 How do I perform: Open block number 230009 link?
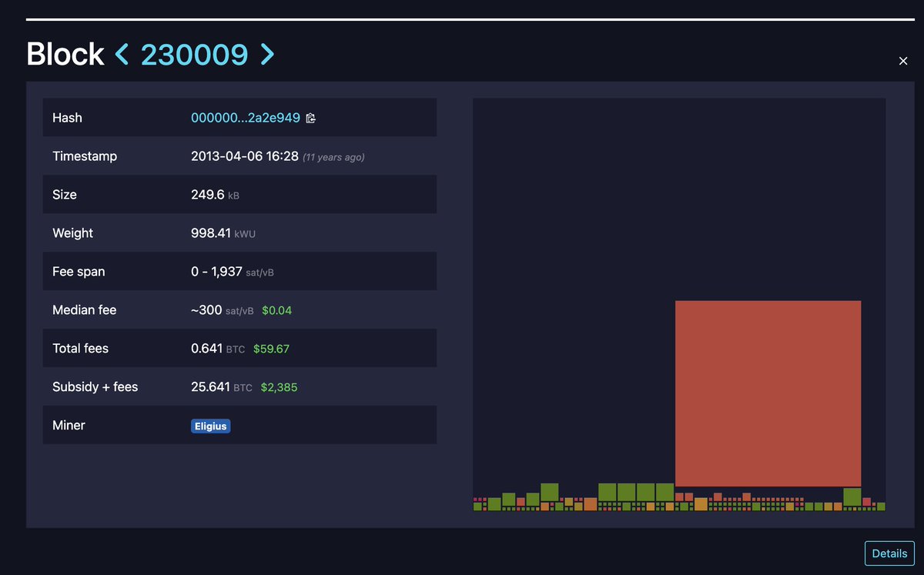click(194, 54)
